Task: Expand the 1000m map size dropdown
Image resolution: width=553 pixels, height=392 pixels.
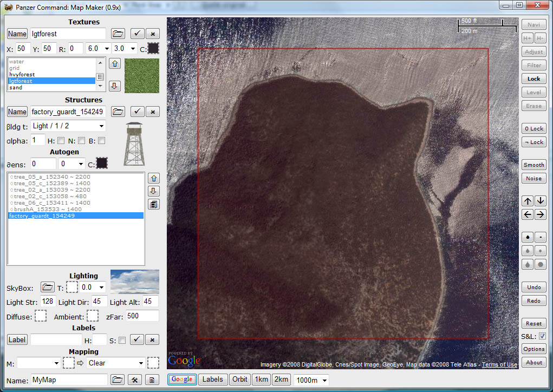Action: pos(310,380)
